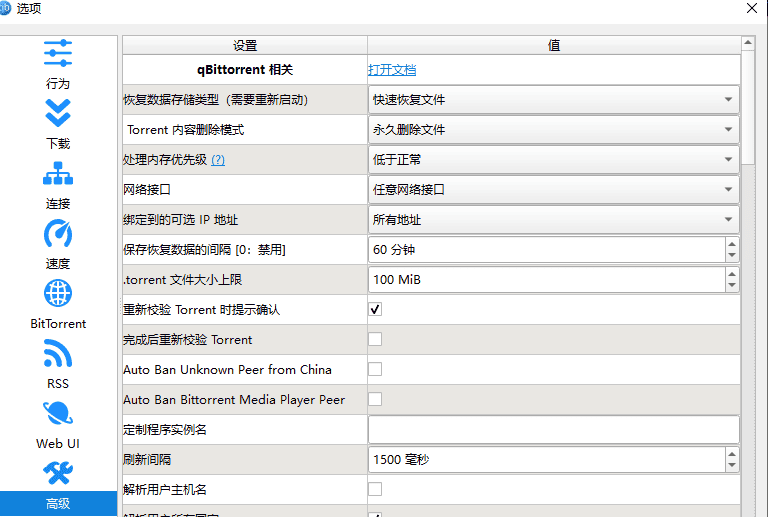The width and height of the screenshot is (768, 517).
Task: Enable Auto Ban Bittorrent Media Player Peer
Action: coord(375,400)
